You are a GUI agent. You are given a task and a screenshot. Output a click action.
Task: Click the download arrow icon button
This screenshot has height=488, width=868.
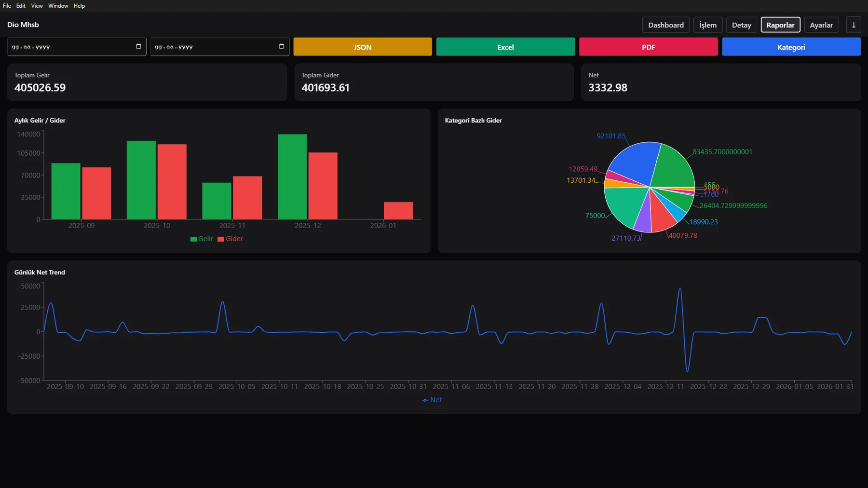click(854, 25)
